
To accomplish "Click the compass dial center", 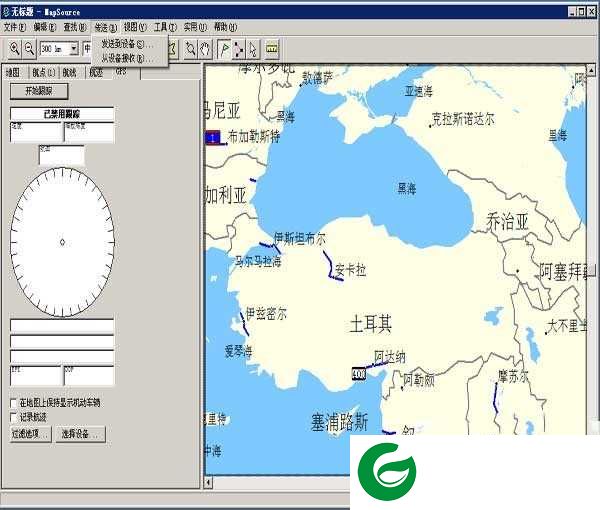I will [x=62, y=242].
